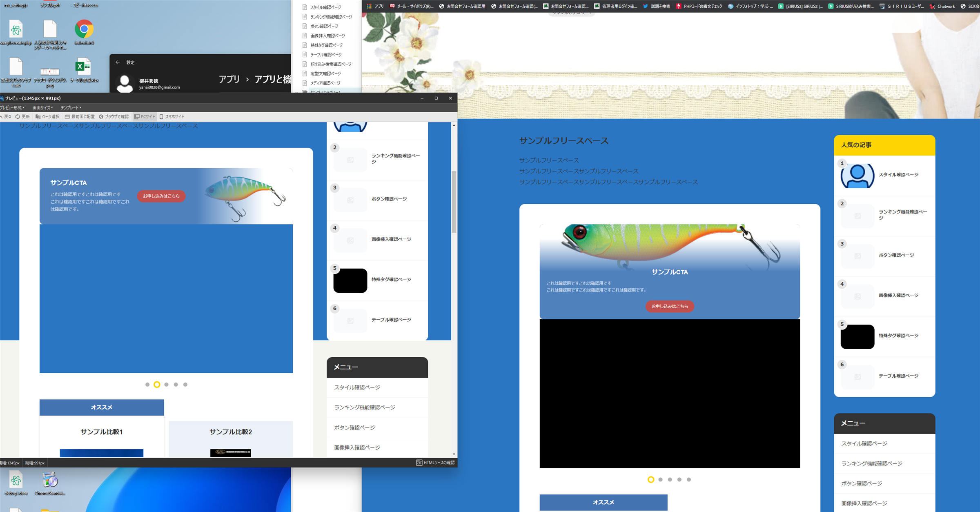Open the メール - サイボウズ bookmark

point(412,6)
